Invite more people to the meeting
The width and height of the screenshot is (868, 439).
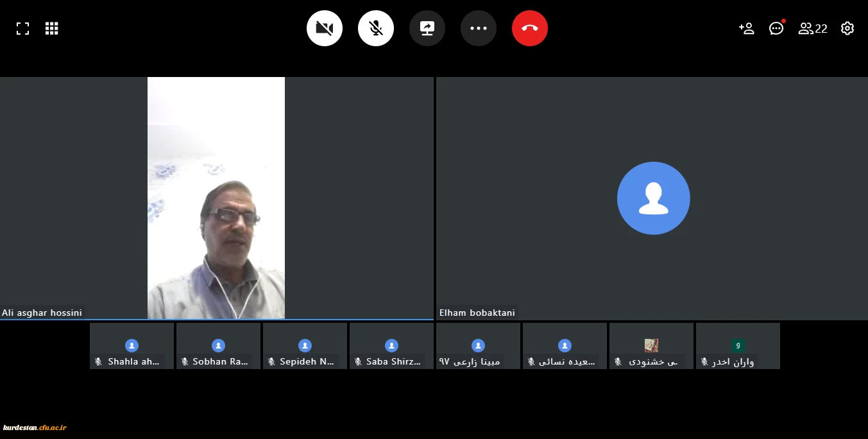pyautogui.click(x=746, y=28)
